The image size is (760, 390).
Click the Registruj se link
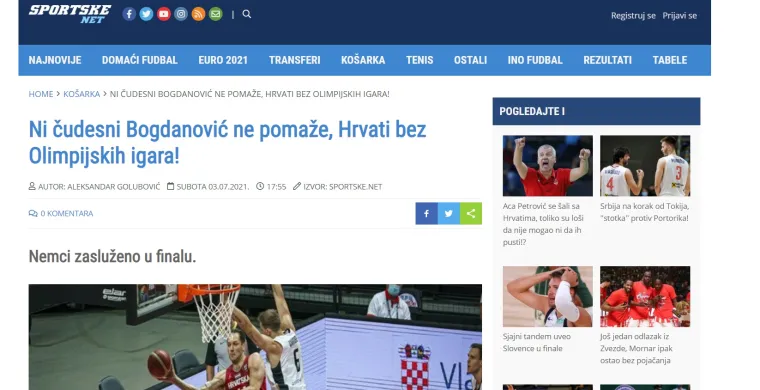coord(633,16)
